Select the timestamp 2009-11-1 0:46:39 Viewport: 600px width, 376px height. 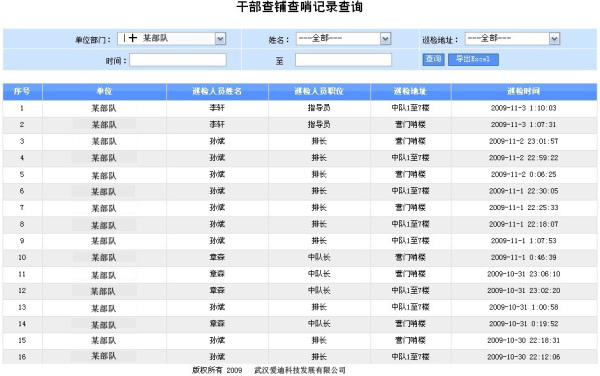[523, 257]
